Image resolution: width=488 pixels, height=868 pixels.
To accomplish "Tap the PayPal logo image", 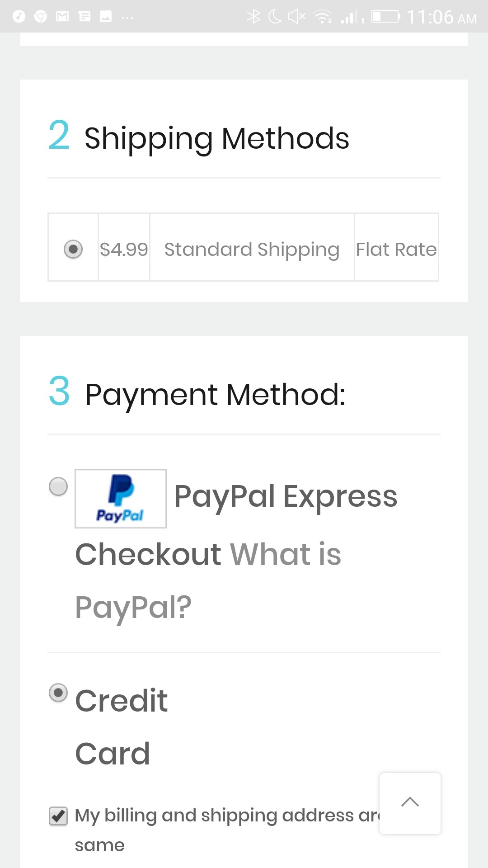I will (121, 498).
